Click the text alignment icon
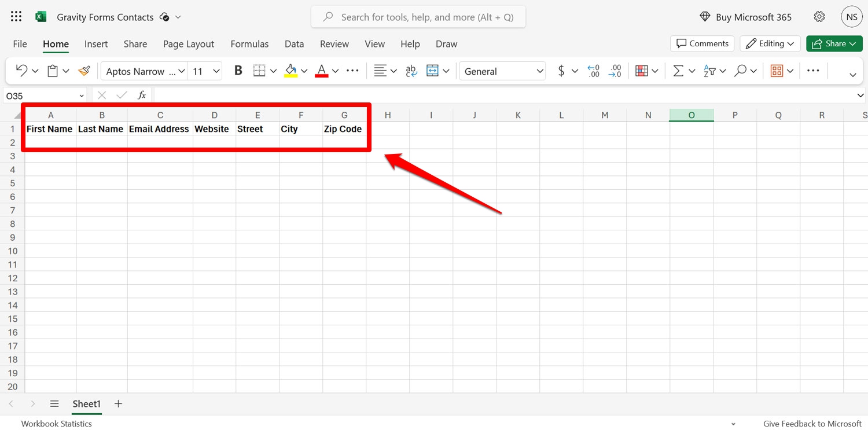The height and width of the screenshot is (430, 868). click(x=380, y=71)
